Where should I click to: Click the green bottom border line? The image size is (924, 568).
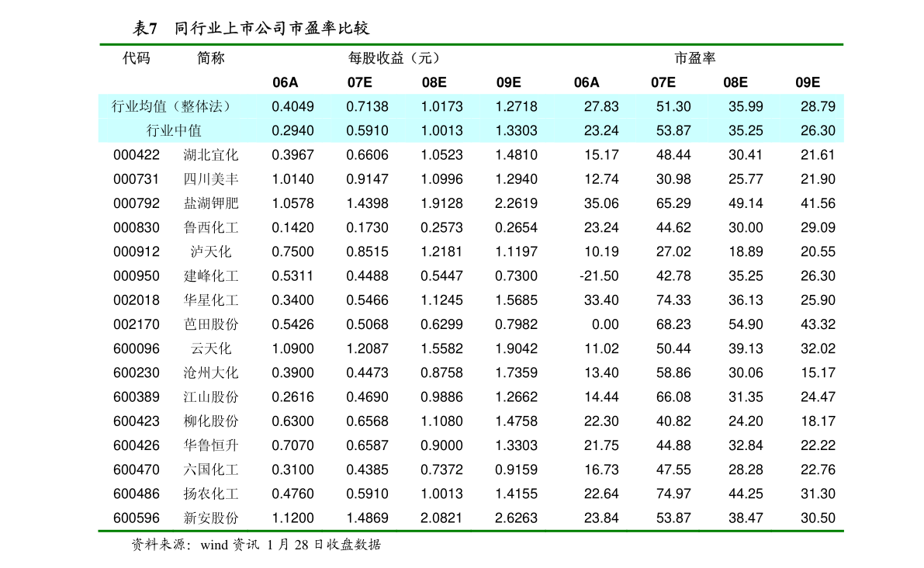click(x=471, y=531)
